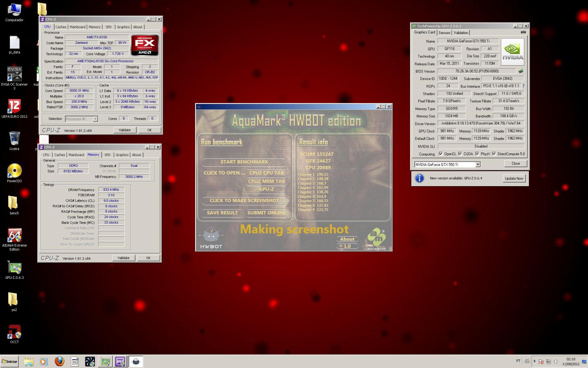Screen dimensions: 588x368
Task: Open the Computador desktop icon
Action: (x=14, y=13)
